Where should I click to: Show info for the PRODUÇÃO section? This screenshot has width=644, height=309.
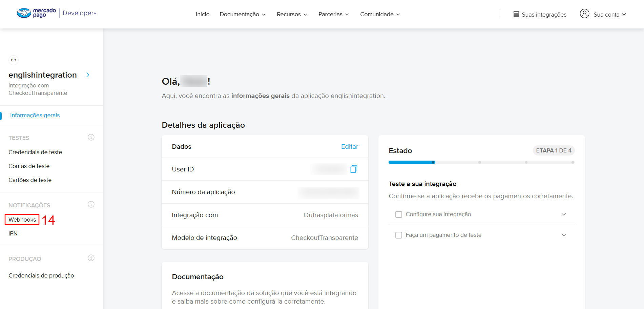pos(91,258)
